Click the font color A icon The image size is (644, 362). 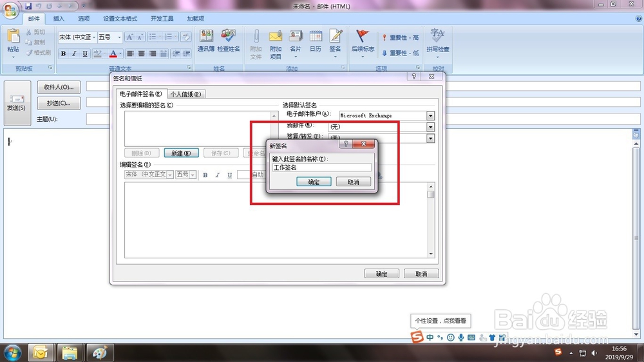click(113, 54)
